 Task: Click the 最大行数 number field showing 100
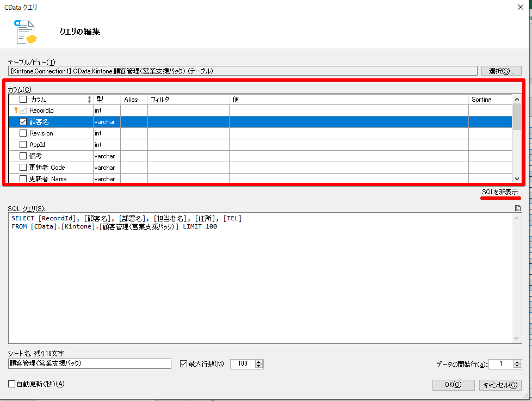coord(243,363)
